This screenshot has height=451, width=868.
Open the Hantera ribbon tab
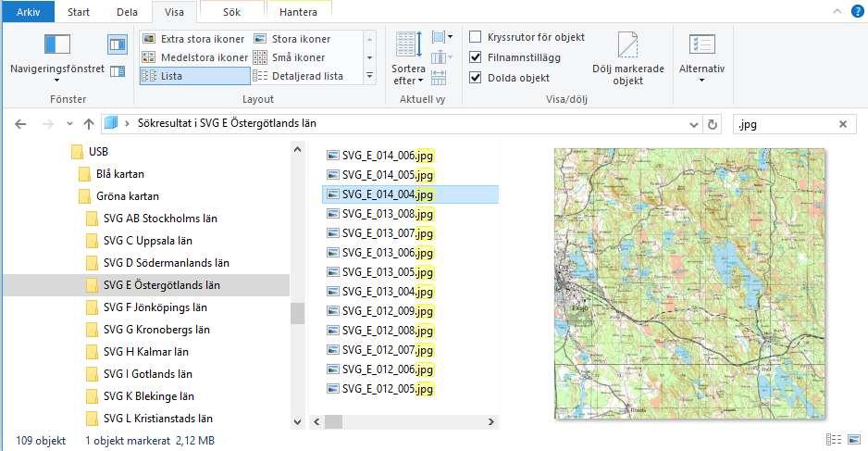coord(298,12)
